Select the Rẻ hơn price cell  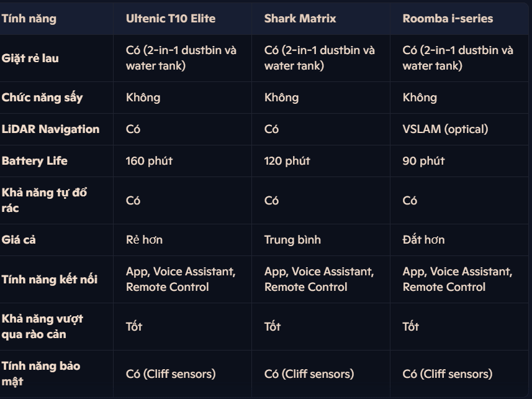pos(144,240)
